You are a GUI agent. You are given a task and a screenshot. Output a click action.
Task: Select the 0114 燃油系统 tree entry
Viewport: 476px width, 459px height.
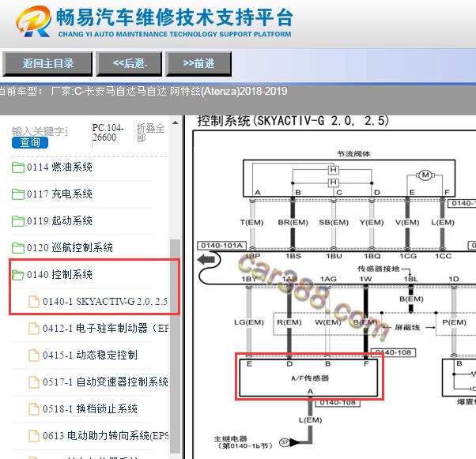click(x=59, y=167)
